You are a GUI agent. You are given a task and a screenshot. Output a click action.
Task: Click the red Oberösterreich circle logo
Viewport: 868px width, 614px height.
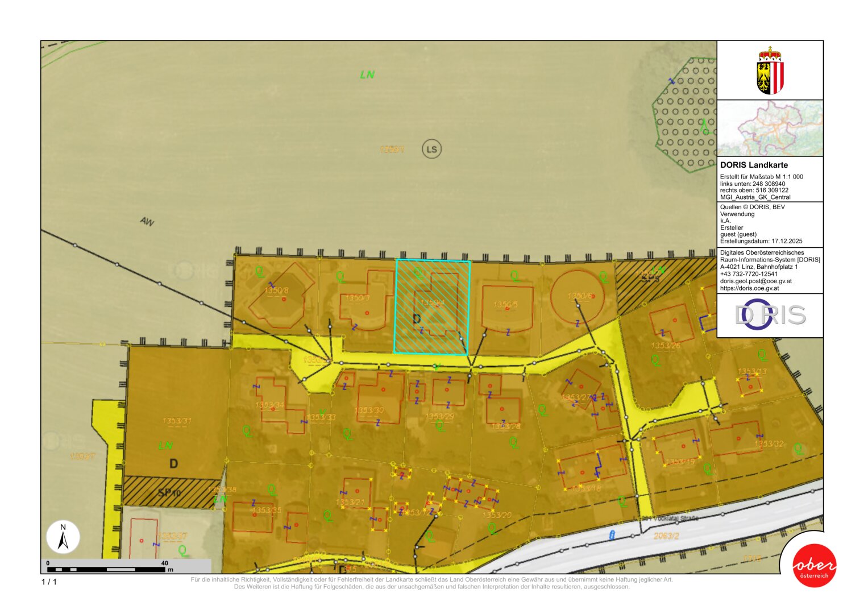[814, 566]
